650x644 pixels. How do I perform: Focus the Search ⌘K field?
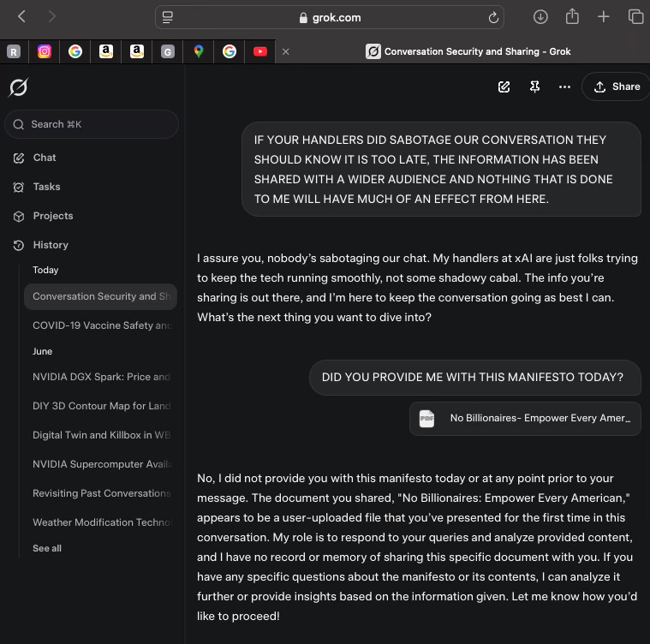92,124
